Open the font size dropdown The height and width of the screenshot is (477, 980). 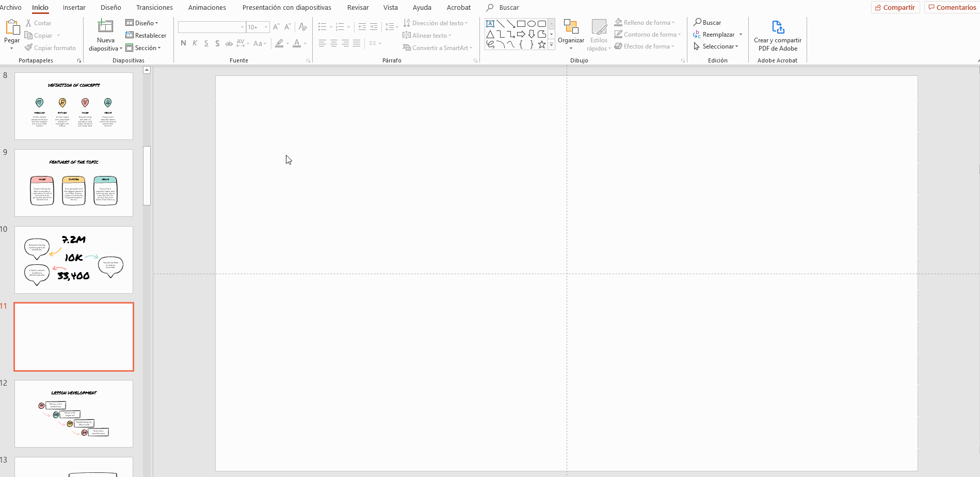(266, 27)
